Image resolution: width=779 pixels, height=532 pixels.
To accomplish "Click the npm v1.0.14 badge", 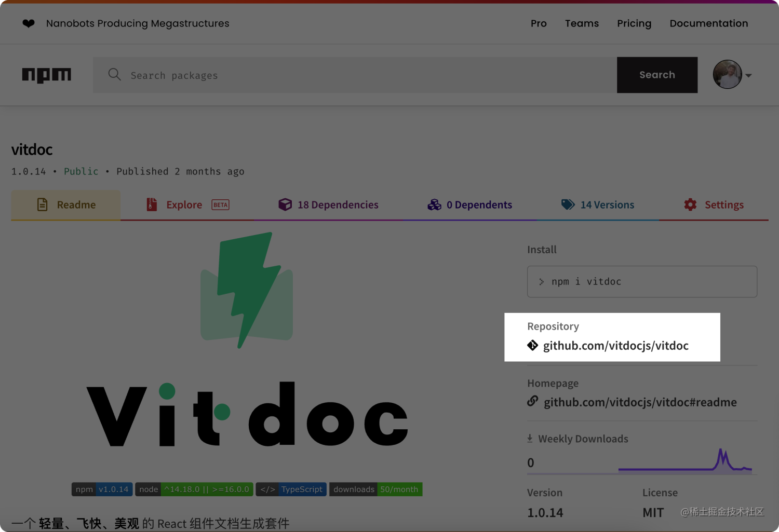I will (102, 489).
